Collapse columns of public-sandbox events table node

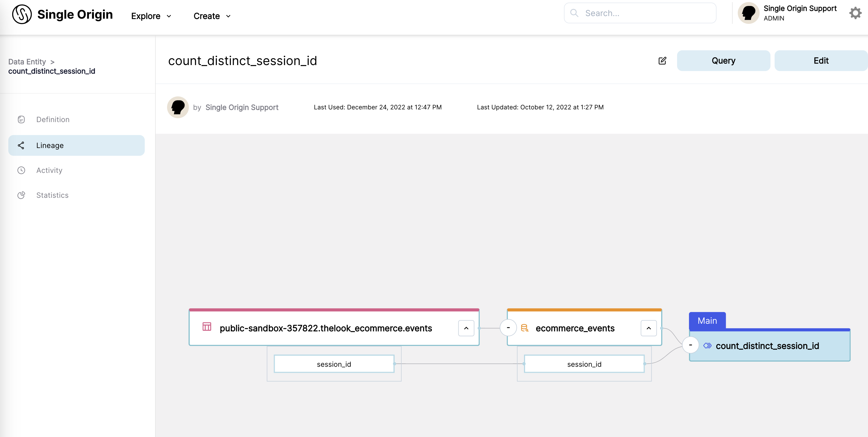(x=466, y=328)
